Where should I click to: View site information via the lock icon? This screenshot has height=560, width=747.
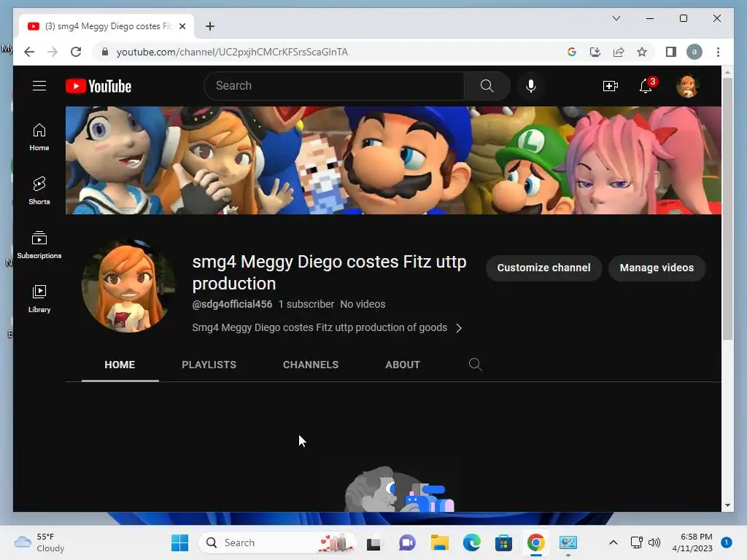coord(105,52)
